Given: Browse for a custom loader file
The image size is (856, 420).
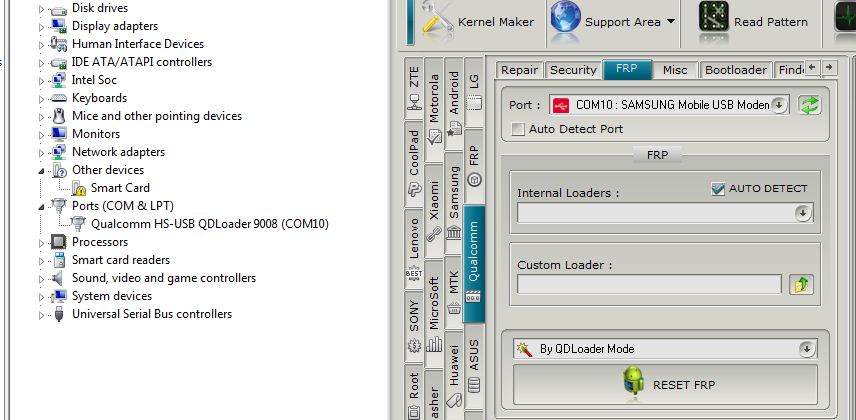Looking at the screenshot, I should (801, 284).
